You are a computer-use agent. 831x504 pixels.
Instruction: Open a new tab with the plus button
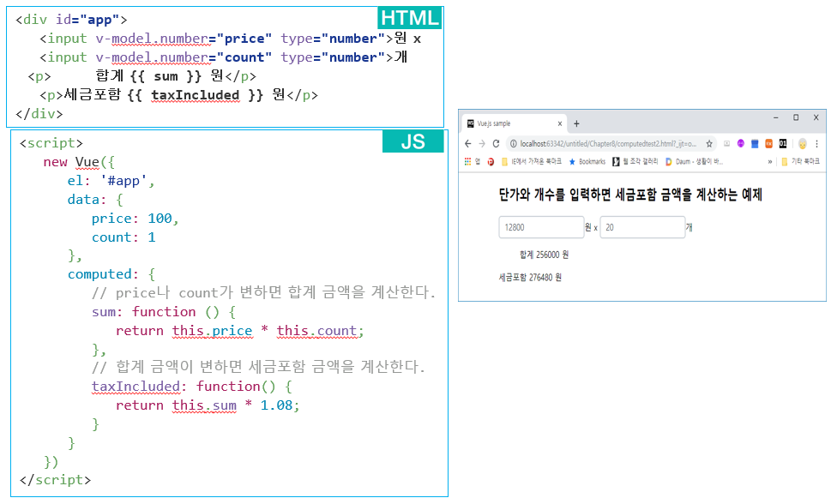[576, 123]
